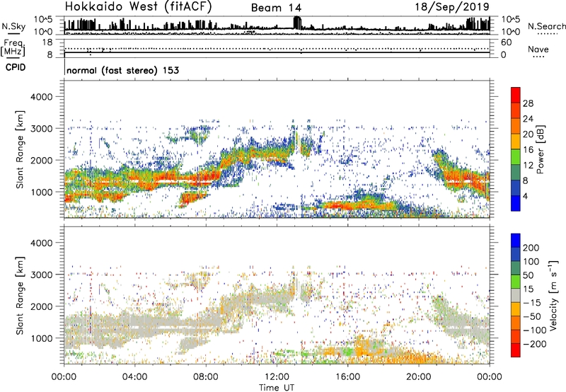The height and width of the screenshot is (392, 566).
Task: Click the tall N.Sky noise spike near 13:00
Action: (x=297, y=23)
